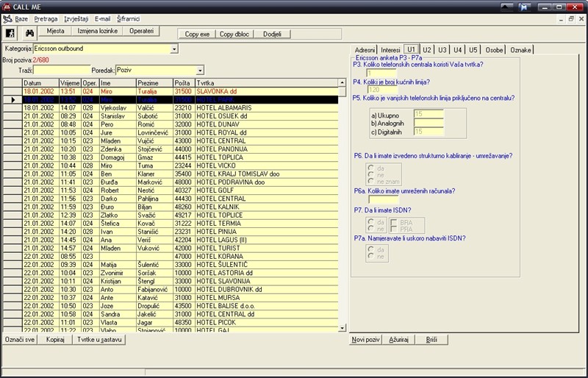Image resolution: width=588 pixels, height=378 pixels.
Task: Open the Pretraga menu
Action: (x=46, y=19)
